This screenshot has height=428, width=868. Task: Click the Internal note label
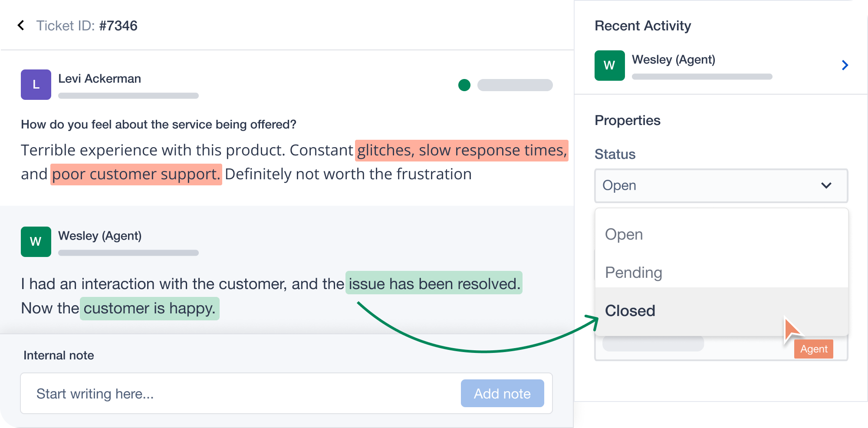(x=59, y=356)
